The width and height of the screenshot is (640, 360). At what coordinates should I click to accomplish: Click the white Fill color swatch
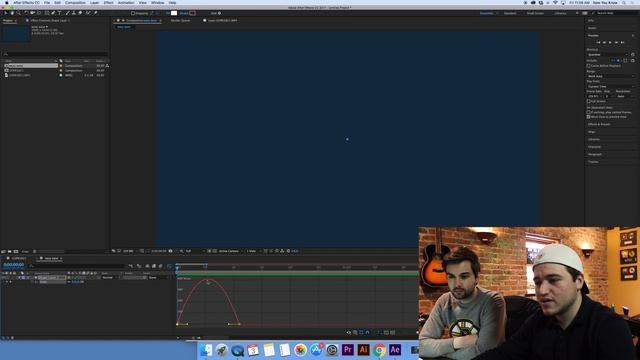[174, 13]
